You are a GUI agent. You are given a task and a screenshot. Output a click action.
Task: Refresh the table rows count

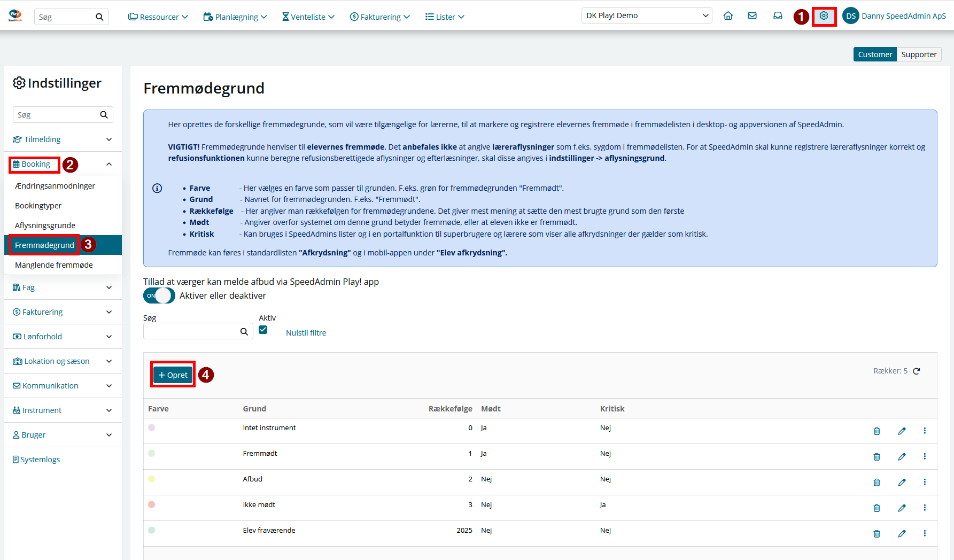pos(917,371)
